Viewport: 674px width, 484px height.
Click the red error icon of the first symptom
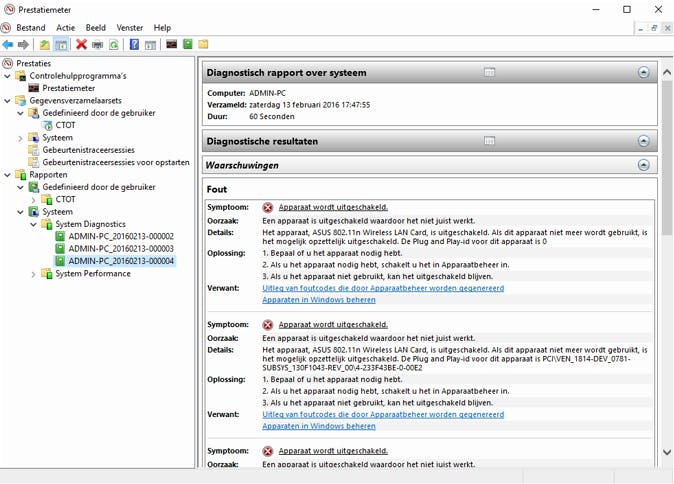(268, 208)
